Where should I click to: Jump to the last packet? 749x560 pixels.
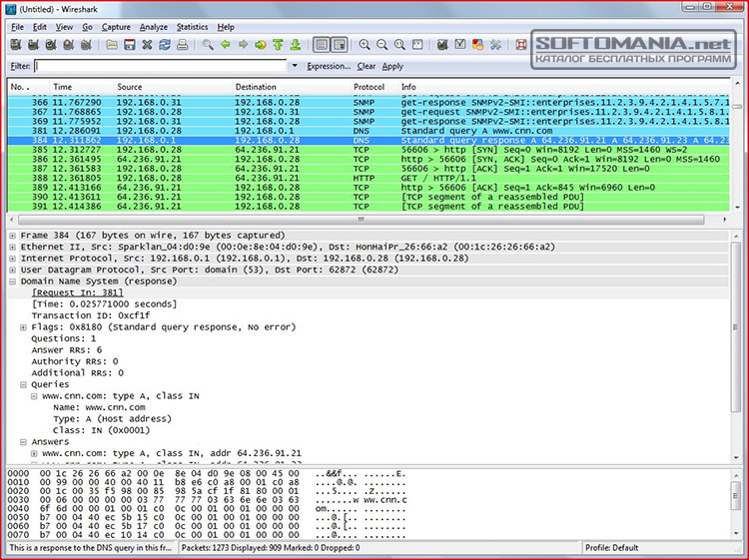click(296, 45)
